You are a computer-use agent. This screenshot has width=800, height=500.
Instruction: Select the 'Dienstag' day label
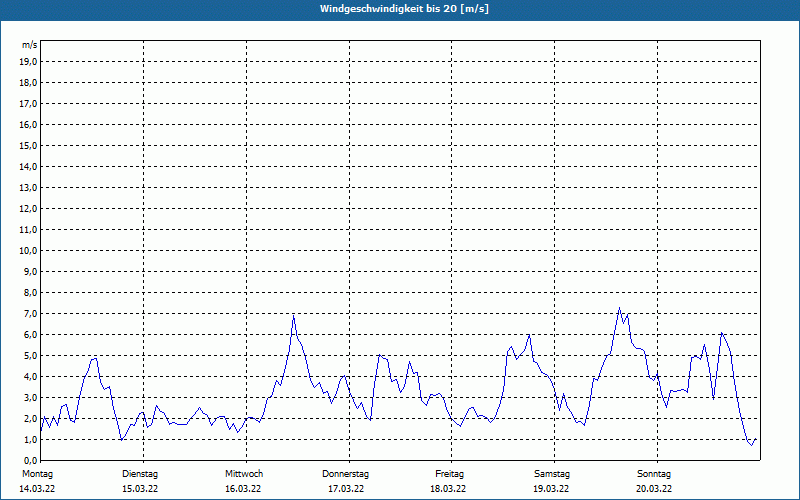pos(140,474)
